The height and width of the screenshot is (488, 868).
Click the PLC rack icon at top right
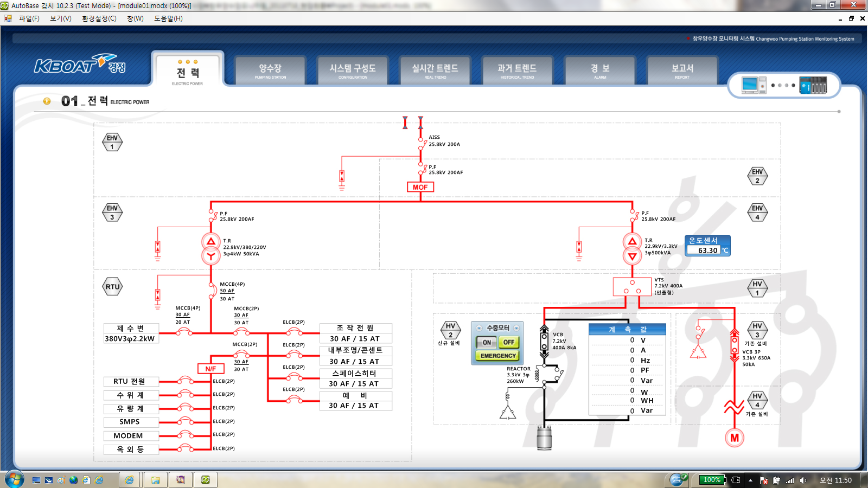(x=813, y=85)
